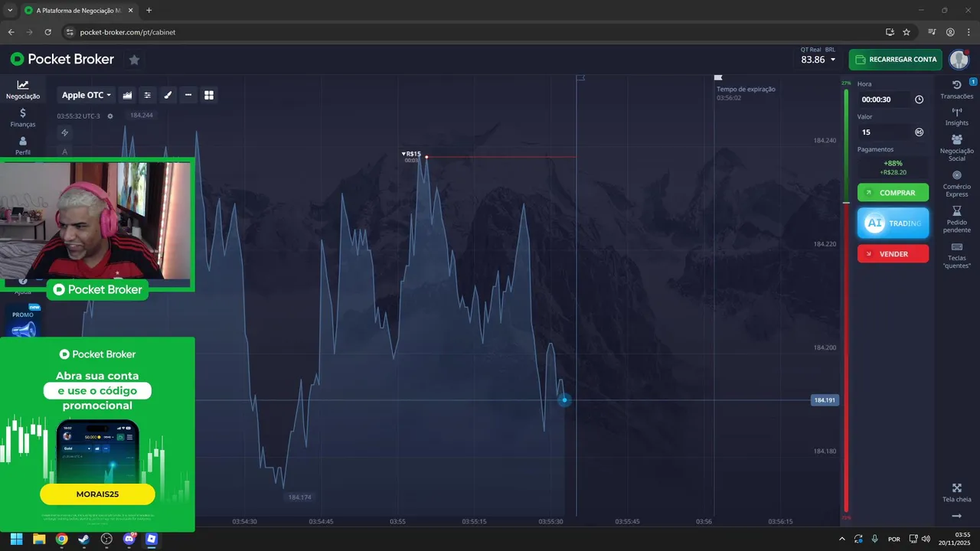Open Insights panel
980x551 pixels.
click(956, 116)
